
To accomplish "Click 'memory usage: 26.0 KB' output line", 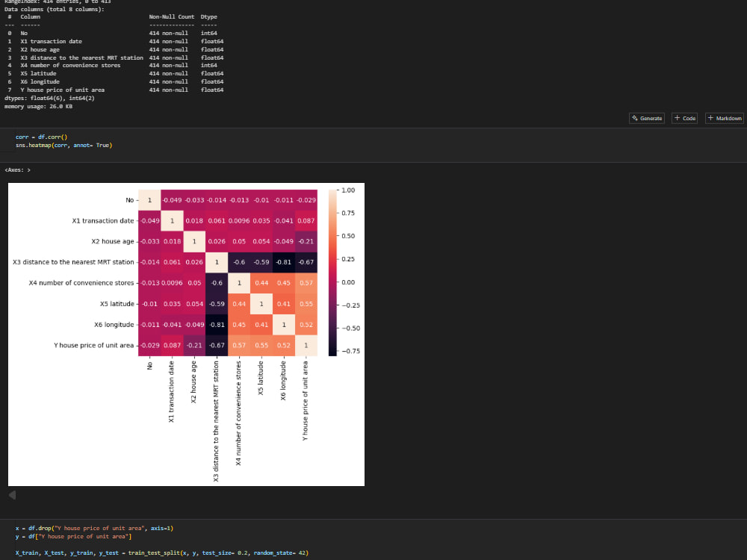I will point(39,107).
